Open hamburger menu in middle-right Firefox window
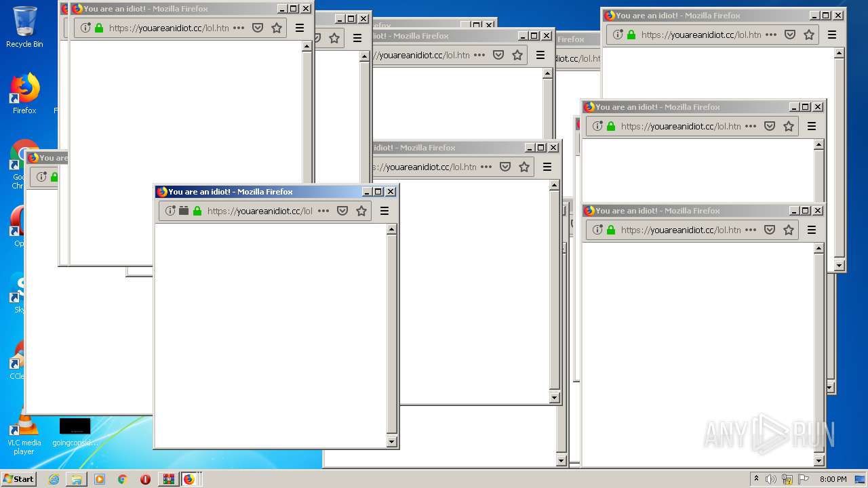The image size is (868, 488). (812, 126)
